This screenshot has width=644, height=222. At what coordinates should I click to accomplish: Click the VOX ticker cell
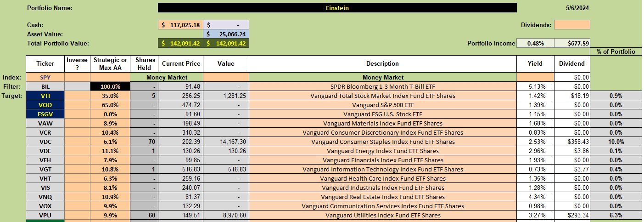45,206
